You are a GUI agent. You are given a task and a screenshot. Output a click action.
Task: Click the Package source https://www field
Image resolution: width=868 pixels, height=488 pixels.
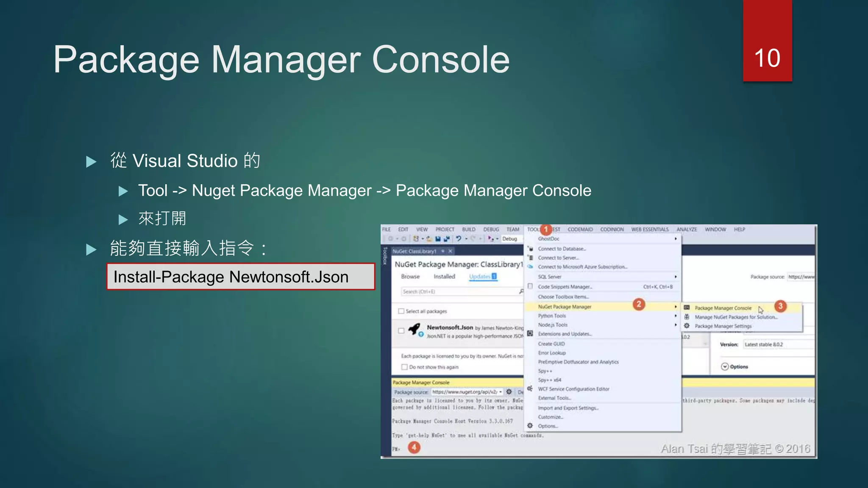click(801, 277)
